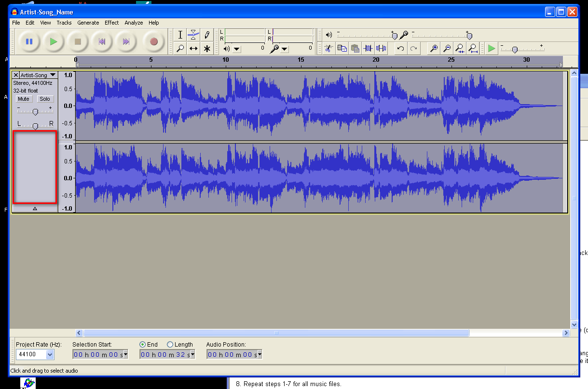Activate the Multi-Tool asterisk icon

207,48
